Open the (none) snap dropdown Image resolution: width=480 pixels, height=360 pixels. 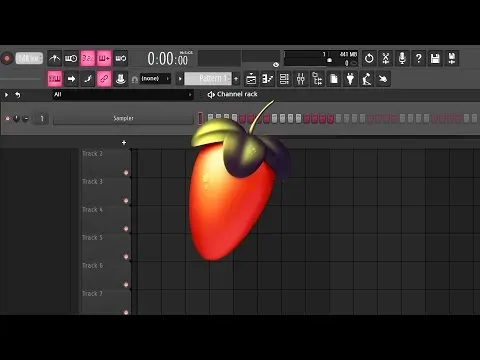coord(155,79)
